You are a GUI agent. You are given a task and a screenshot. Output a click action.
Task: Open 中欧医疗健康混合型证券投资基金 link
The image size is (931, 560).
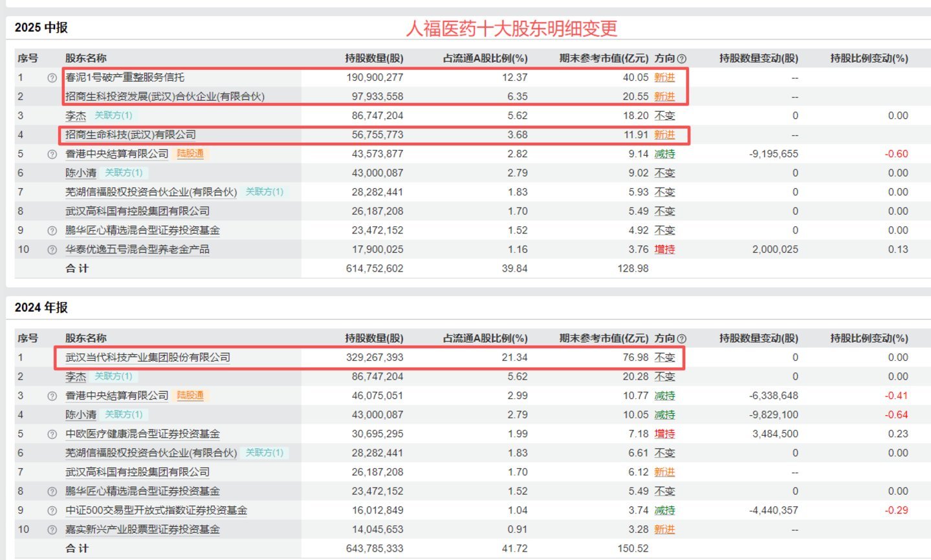click(142, 434)
